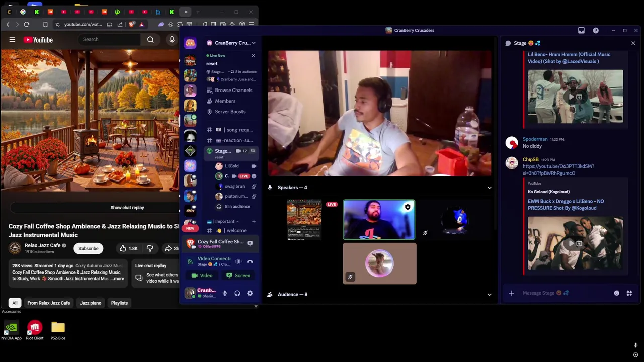Bookmark this page in browser toolbar
Image resolution: width=644 pixels, height=362 pixels.
[45, 24]
